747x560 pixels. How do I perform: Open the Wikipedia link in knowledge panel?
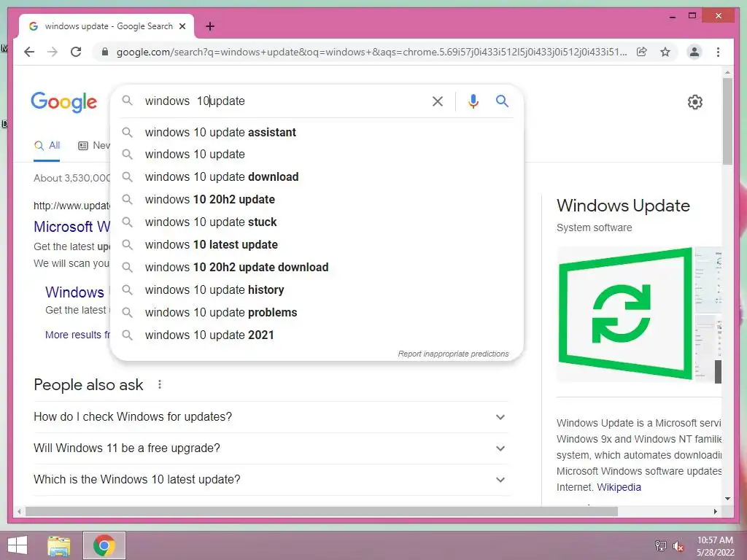tap(619, 487)
